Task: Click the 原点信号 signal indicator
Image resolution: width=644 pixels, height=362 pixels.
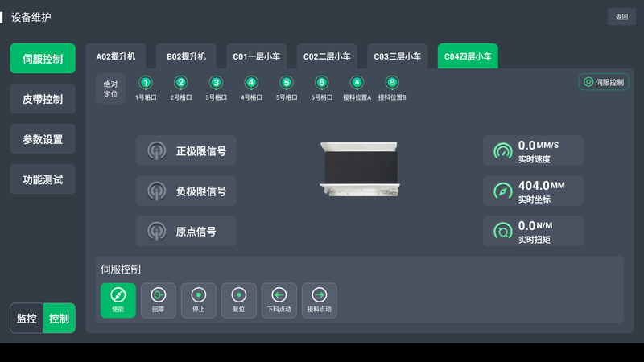Action: (186, 231)
